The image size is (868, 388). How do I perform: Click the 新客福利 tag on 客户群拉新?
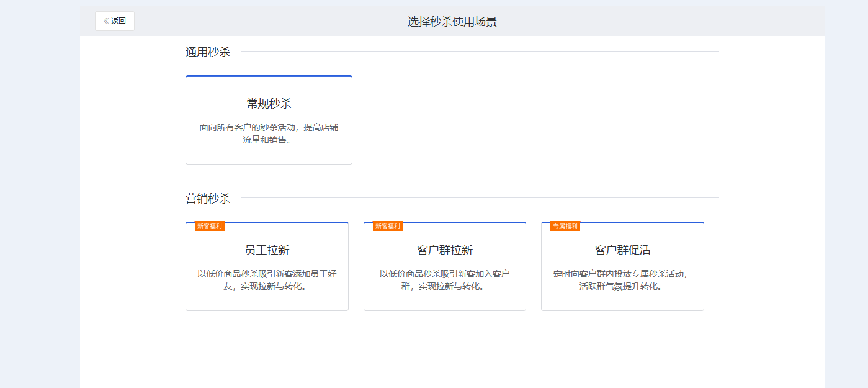[x=388, y=227]
